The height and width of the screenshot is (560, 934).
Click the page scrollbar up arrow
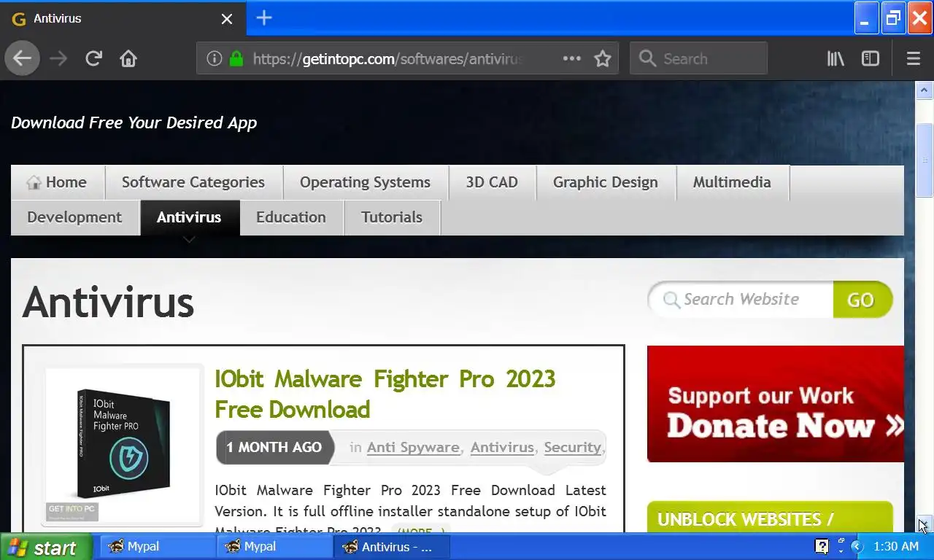(925, 90)
